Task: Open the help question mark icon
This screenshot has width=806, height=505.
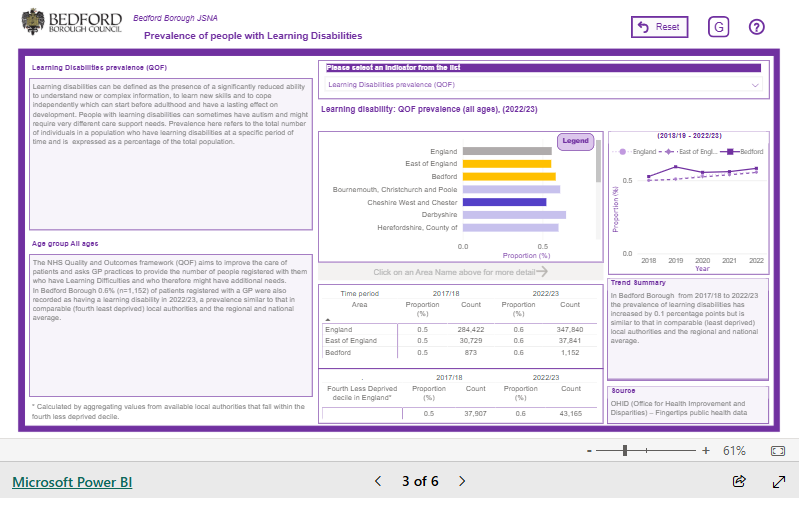Action: click(x=756, y=27)
